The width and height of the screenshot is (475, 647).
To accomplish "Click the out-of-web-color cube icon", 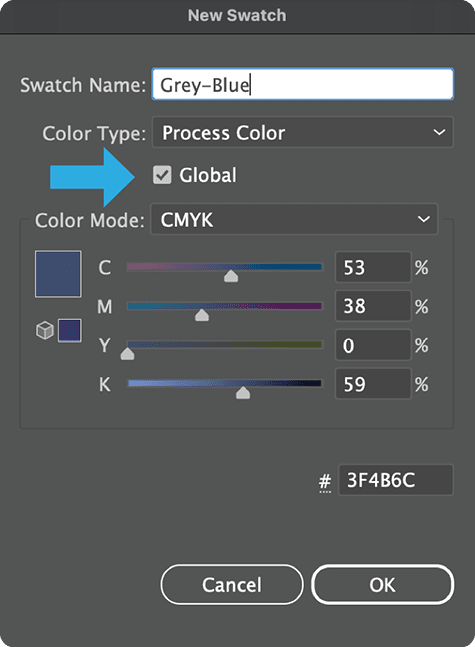I will tap(45, 331).
